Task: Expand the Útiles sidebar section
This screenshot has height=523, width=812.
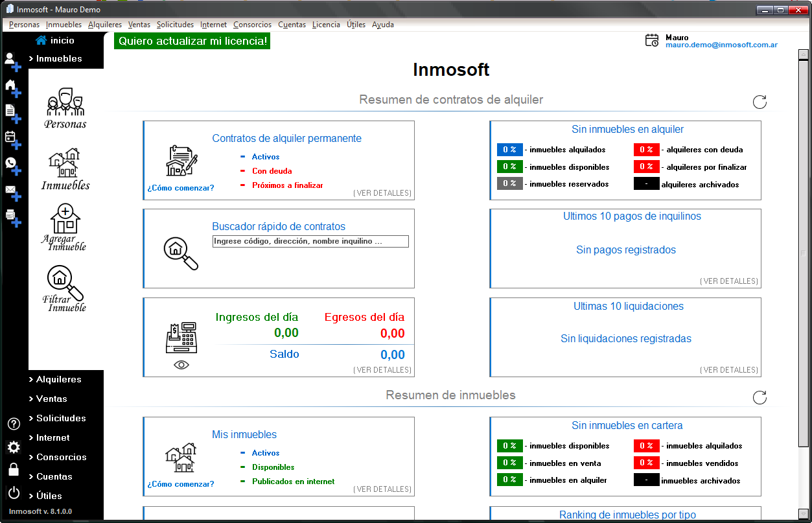Action: (49, 496)
